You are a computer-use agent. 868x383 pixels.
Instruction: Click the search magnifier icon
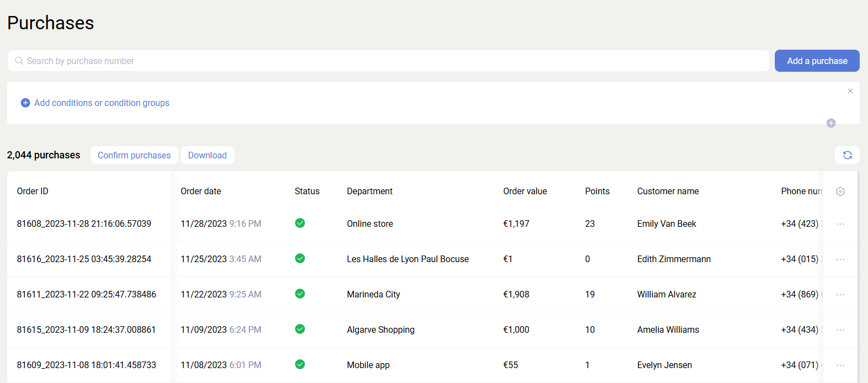click(19, 61)
